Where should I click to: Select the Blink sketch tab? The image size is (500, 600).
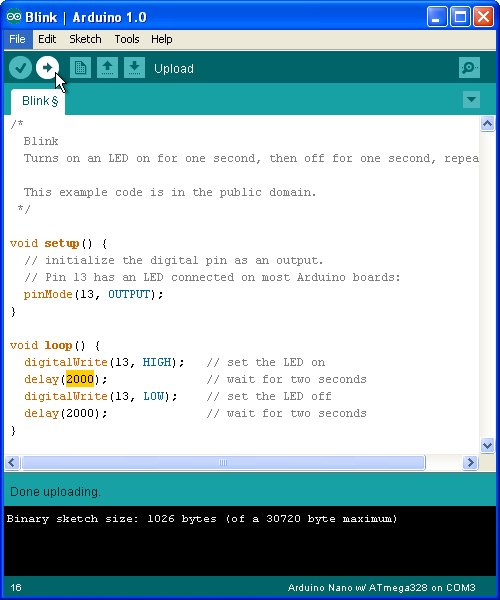[x=38, y=101]
